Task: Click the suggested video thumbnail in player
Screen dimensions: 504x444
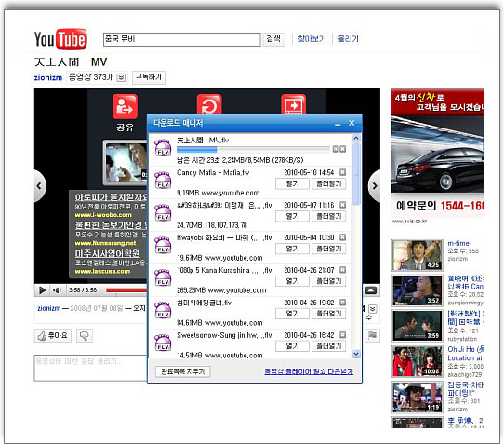Action: [126, 164]
